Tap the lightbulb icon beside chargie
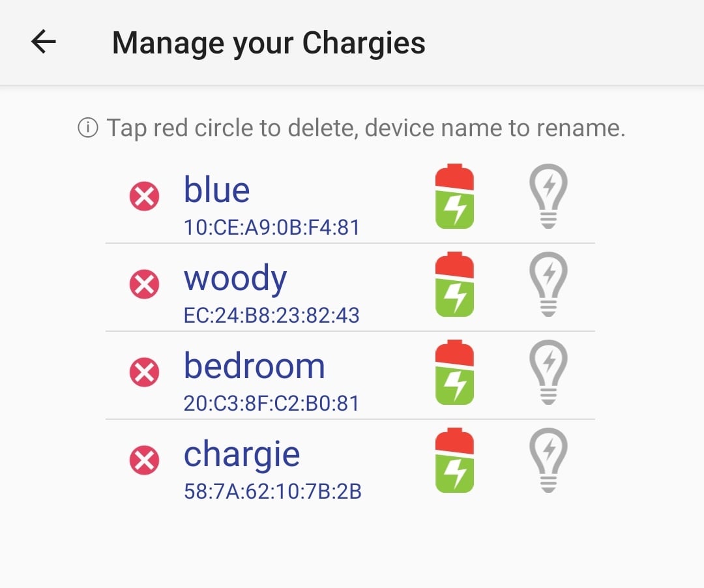The width and height of the screenshot is (704, 588). point(549,460)
